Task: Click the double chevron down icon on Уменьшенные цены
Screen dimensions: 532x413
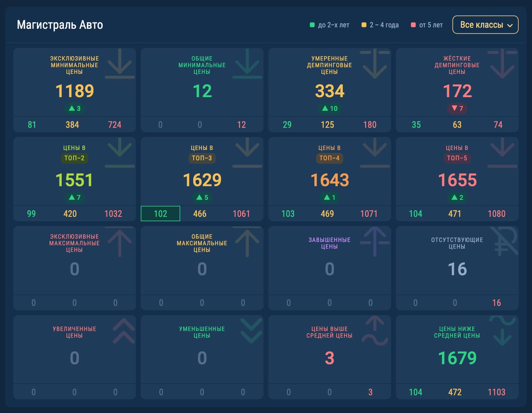Action: click(251, 331)
